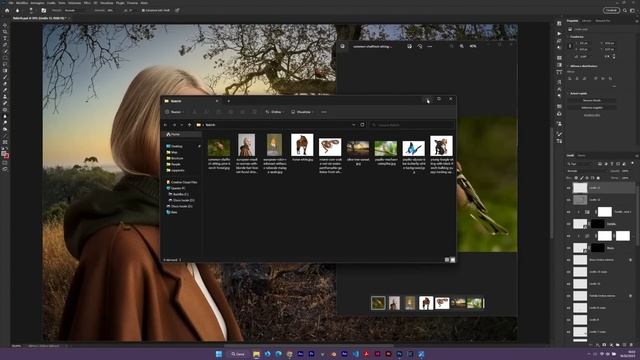Click the Explorer back arrow

pyautogui.click(x=166, y=125)
